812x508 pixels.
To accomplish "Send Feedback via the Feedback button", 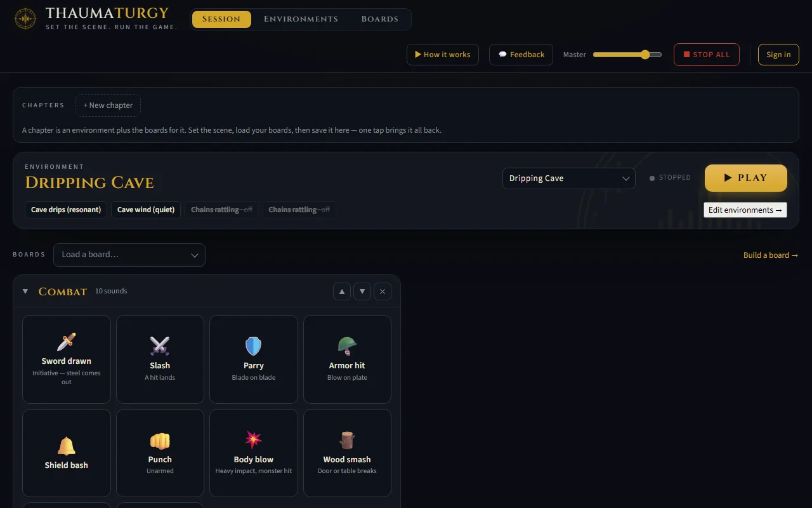I will [521, 55].
